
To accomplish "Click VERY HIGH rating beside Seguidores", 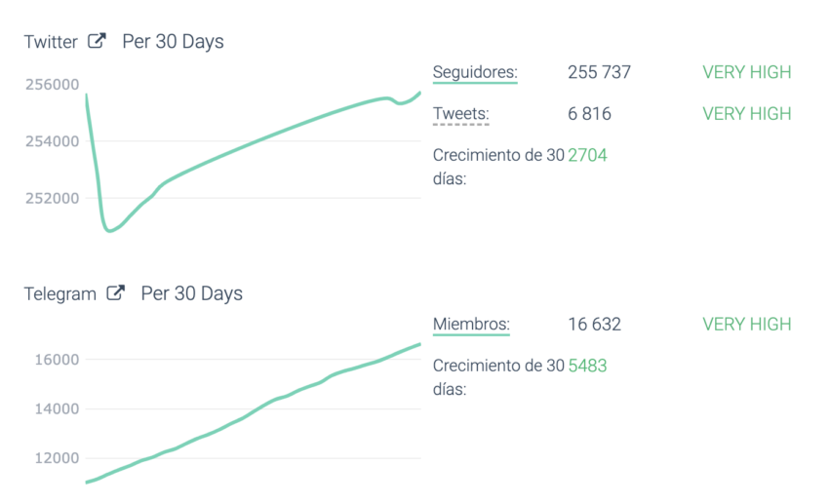I will tap(746, 72).
